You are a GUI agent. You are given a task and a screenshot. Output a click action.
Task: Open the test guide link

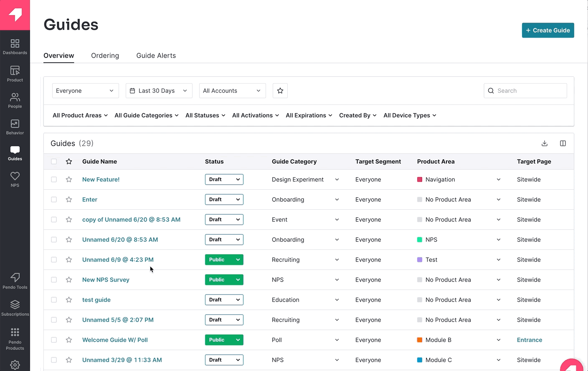pos(96,300)
